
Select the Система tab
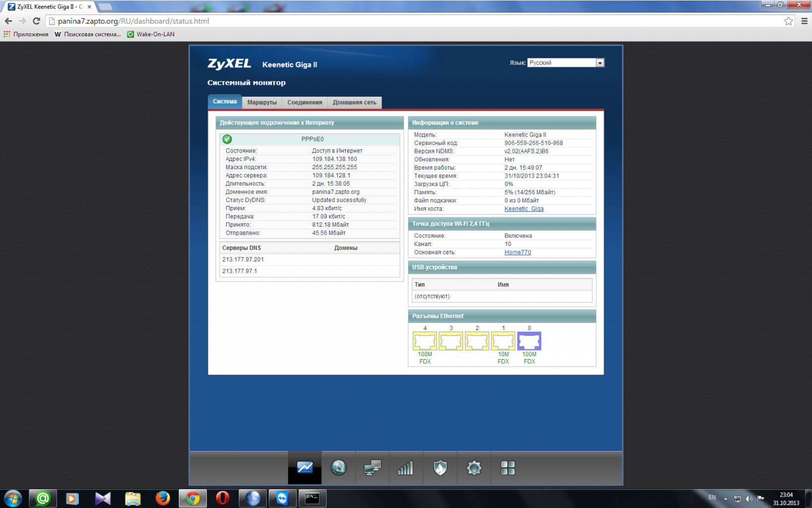tap(225, 101)
